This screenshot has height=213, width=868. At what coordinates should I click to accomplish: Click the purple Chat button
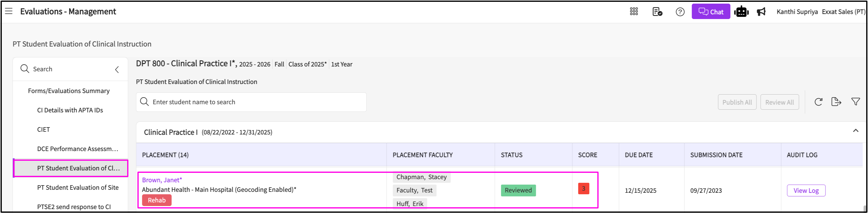coord(711,12)
